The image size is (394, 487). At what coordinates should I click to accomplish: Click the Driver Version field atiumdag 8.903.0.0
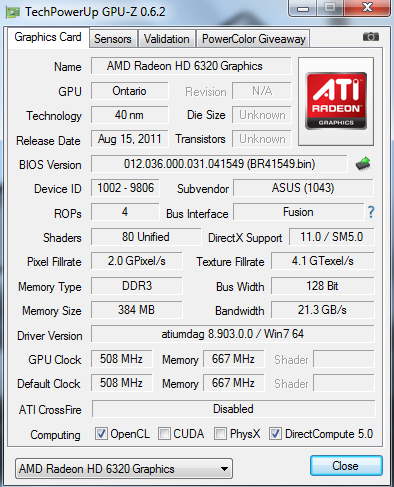coord(233,334)
